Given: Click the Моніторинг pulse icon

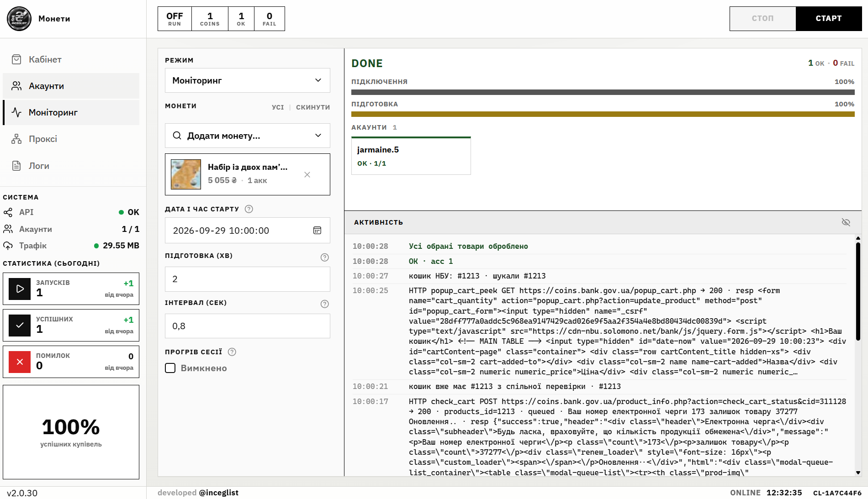Looking at the screenshot, I should (x=16, y=112).
